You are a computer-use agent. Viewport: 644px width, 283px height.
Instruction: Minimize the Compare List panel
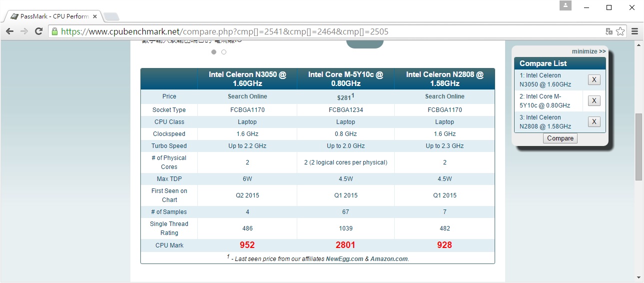click(589, 51)
